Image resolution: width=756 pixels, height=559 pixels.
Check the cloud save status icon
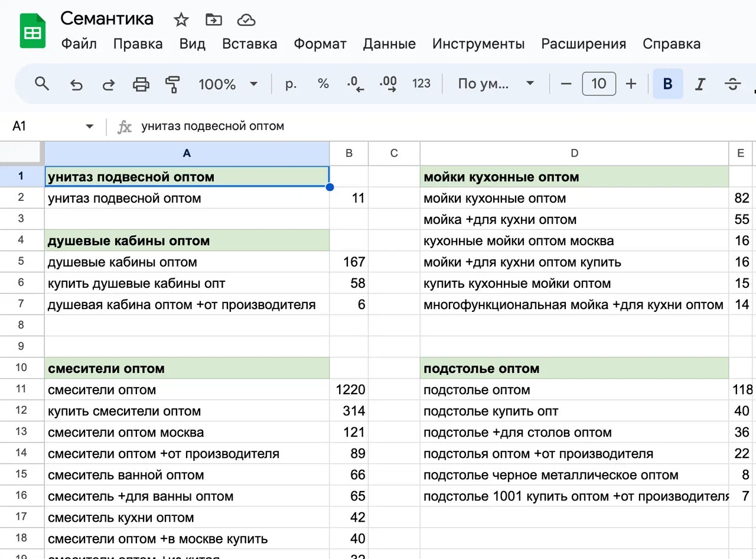246,20
